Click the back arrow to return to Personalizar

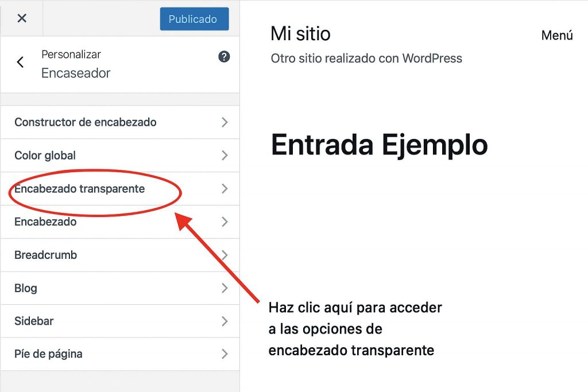click(20, 62)
